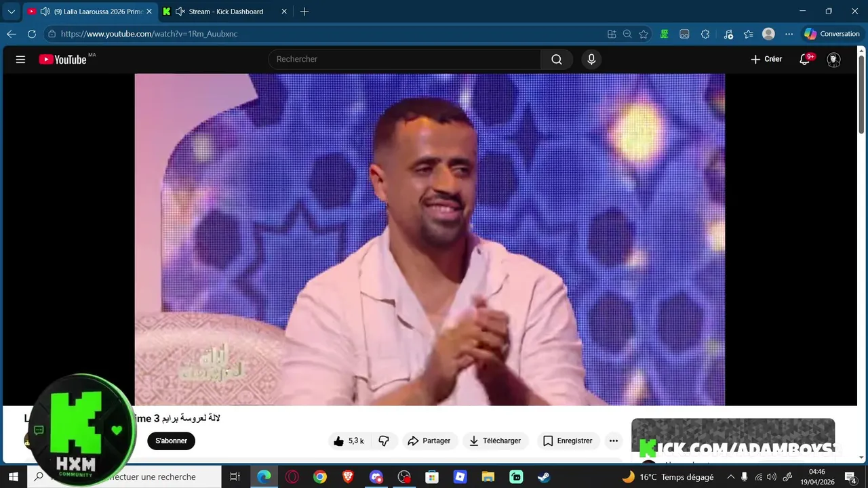Add page to favorites star
This screenshot has height=488, width=868.
pos(644,34)
